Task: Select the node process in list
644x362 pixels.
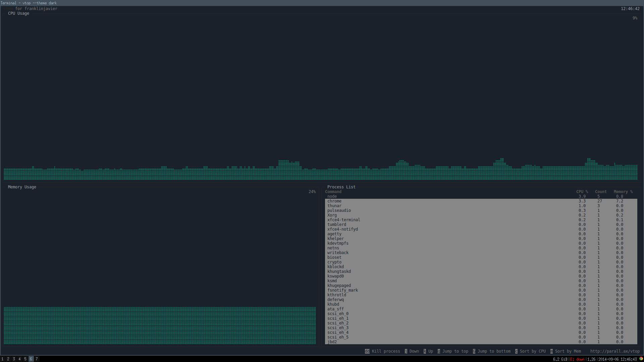Action: [x=332, y=196]
